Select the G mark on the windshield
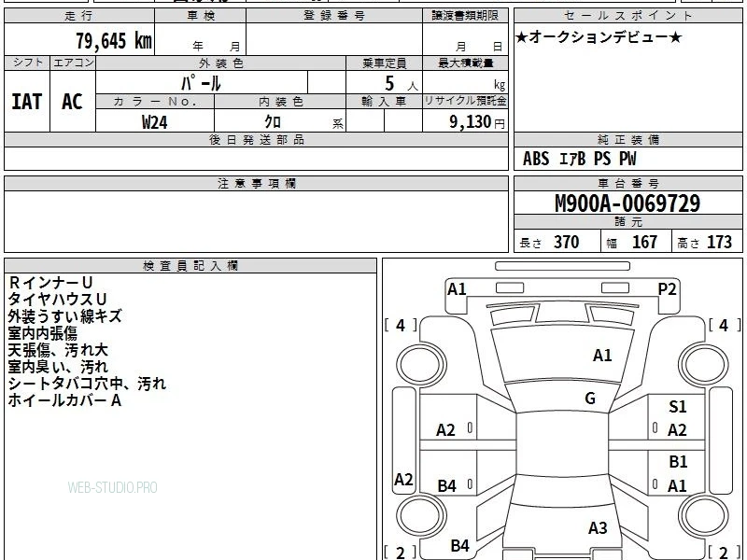The image size is (747, 560). pos(590,399)
